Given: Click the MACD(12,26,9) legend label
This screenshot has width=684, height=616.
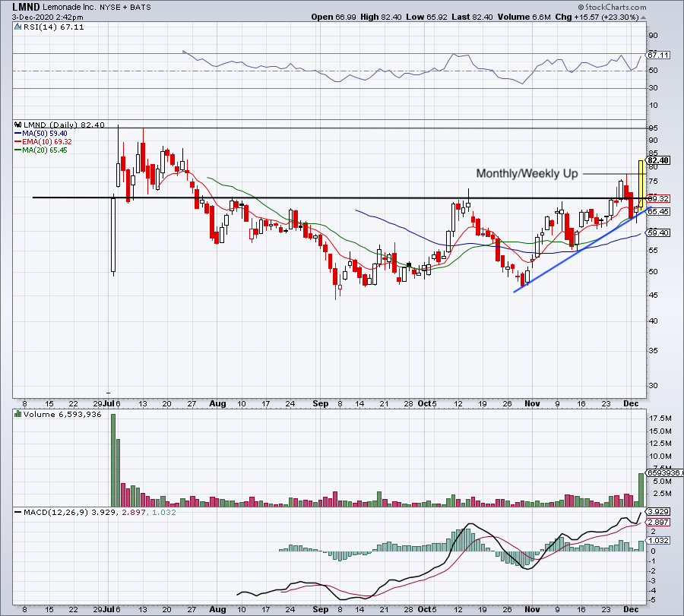Looking at the screenshot, I should pos(56,512).
